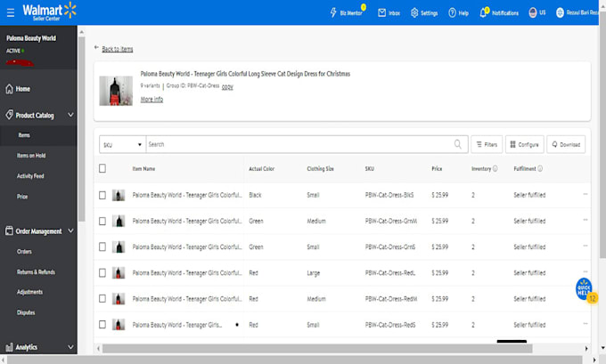606x364 pixels.
Task: Open the Inbox envelope icon
Action: 381,12
